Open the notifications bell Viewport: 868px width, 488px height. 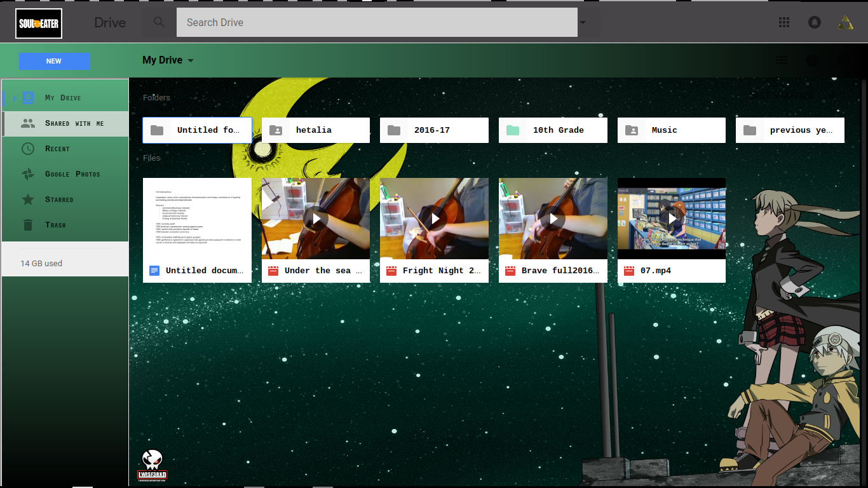(x=815, y=22)
